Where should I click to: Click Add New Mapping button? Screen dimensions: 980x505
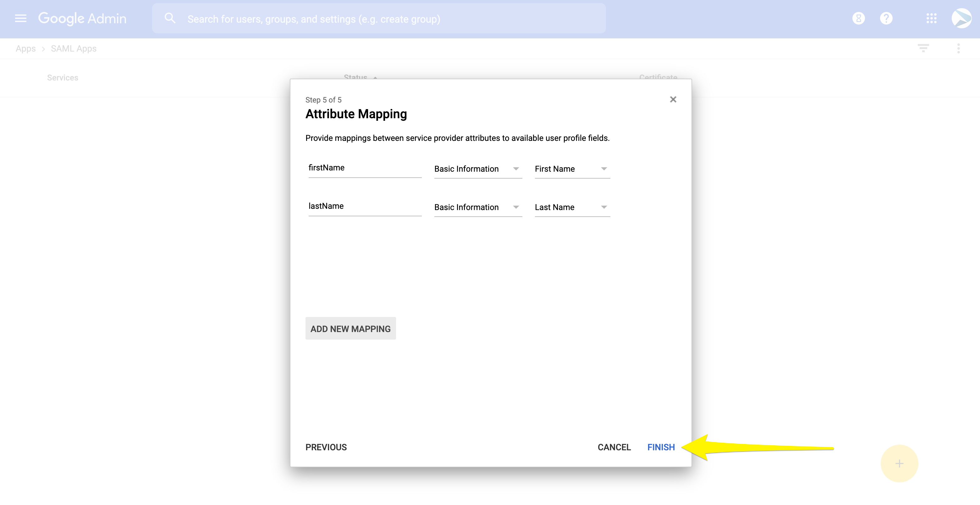click(350, 328)
